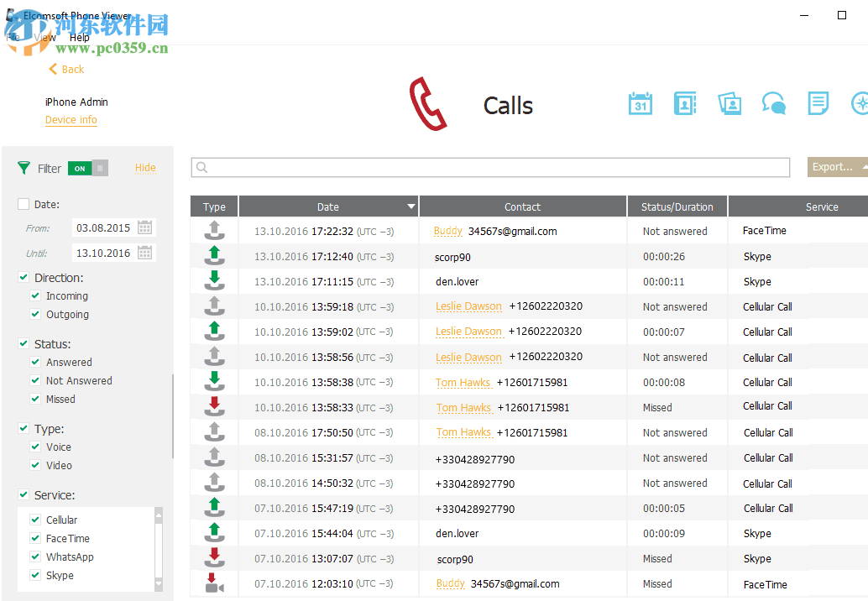
Task: Click the red Calls phone icon
Action: coord(428,103)
